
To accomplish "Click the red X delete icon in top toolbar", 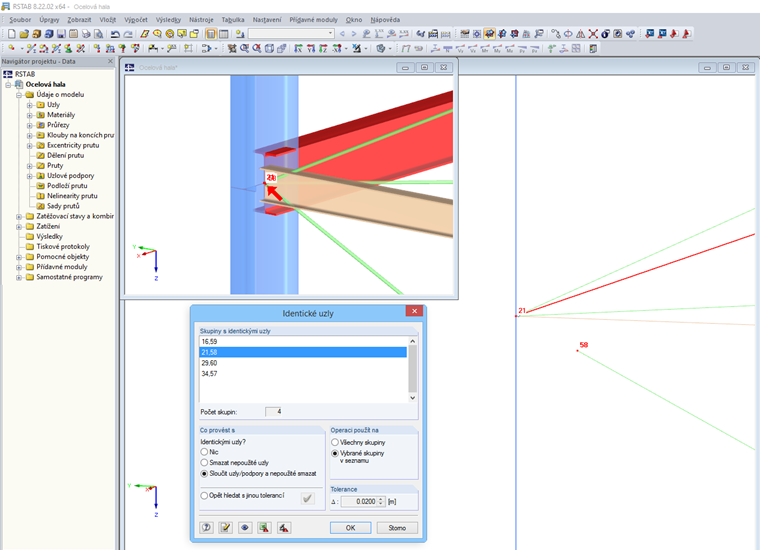I will tap(593, 33).
